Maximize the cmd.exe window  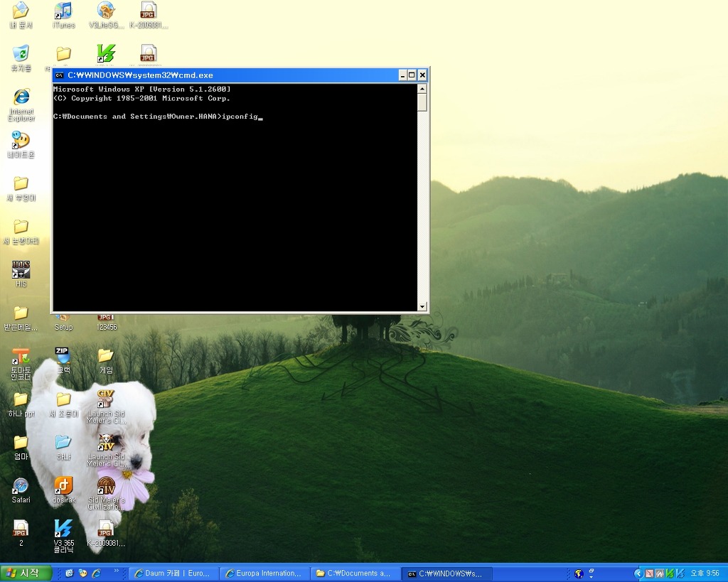click(x=412, y=75)
